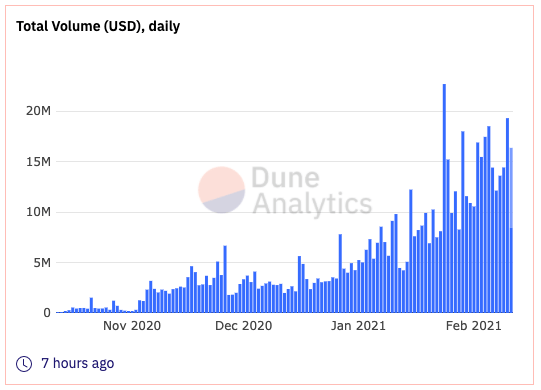The width and height of the screenshot is (541, 390).
Task: Click the 'Nov 2020' x-axis label
Action: (132, 325)
